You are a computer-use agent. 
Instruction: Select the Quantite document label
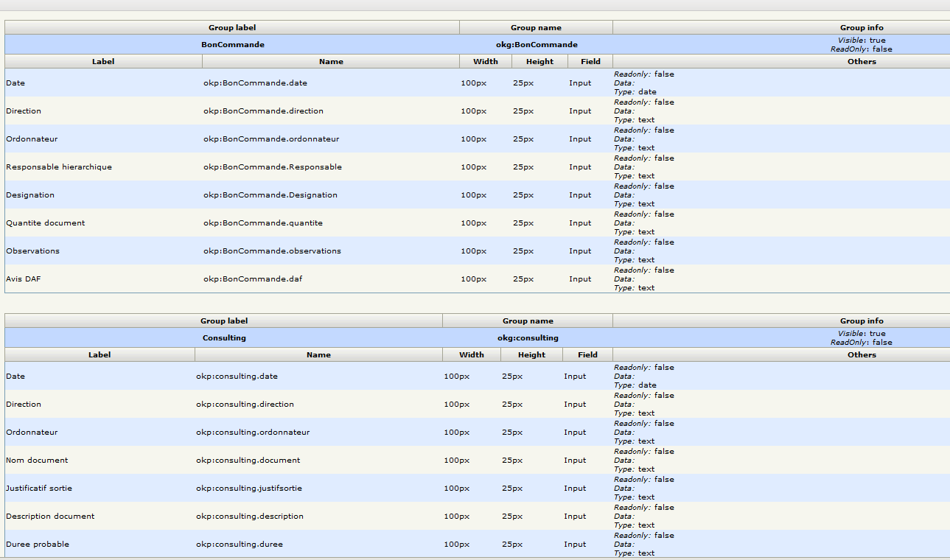click(46, 223)
